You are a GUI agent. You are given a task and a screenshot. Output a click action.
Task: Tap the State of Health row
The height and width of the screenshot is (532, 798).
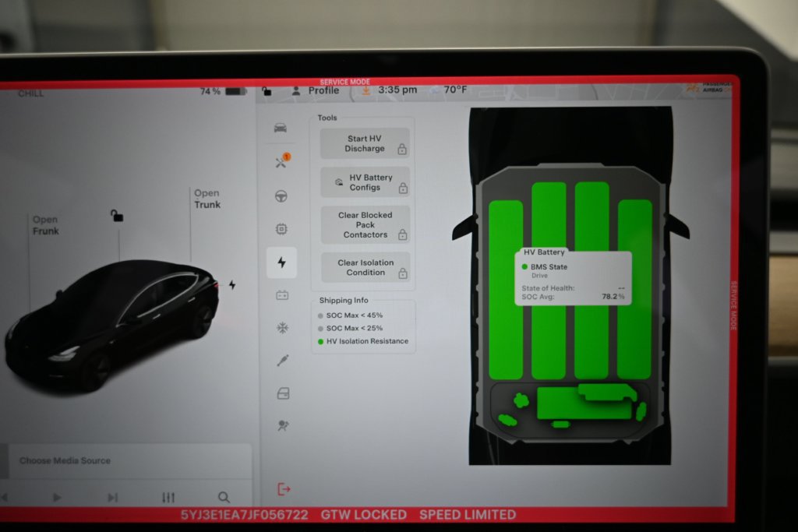coord(573,288)
